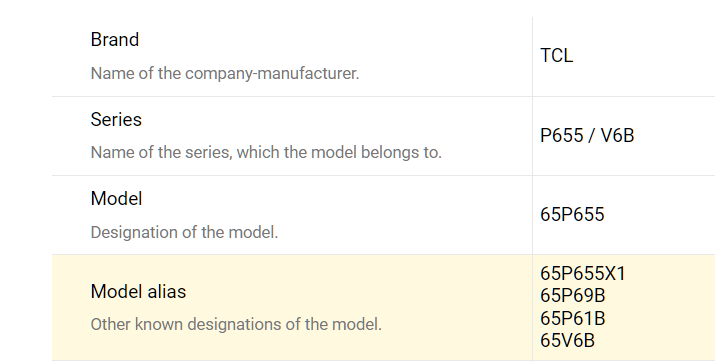Select the 65V6B alias entry
Image resolution: width=715 pixels, height=362 pixels.
pyautogui.click(x=568, y=341)
